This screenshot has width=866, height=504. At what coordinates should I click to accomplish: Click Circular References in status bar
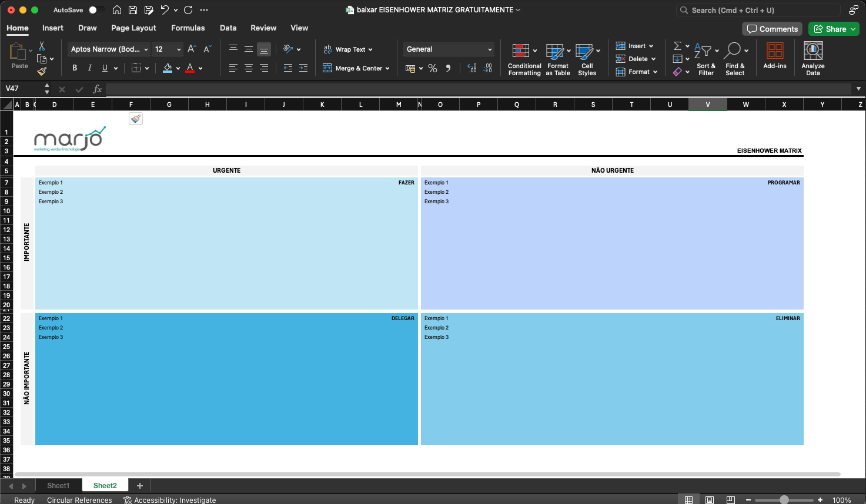point(79,500)
